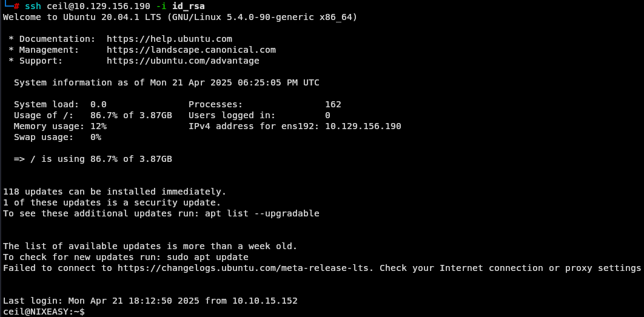This screenshot has width=644, height=317.
Task: Click the last login IP 10.10.15.152
Action: click(265, 301)
